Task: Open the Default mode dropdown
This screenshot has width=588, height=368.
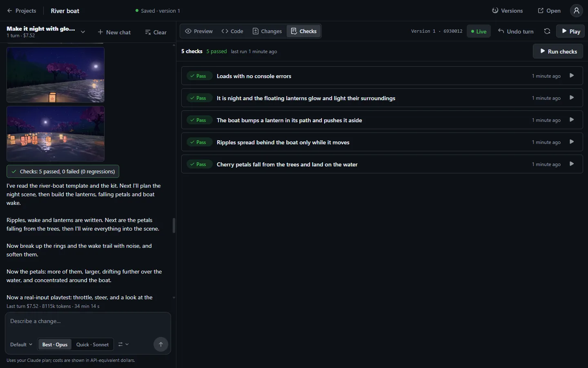Action: pyautogui.click(x=21, y=344)
